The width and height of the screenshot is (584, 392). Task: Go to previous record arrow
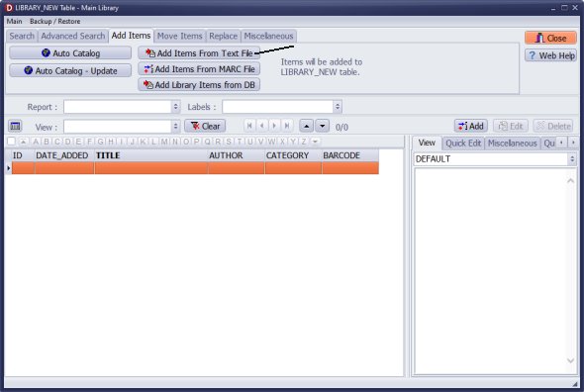(x=262, y=126)
